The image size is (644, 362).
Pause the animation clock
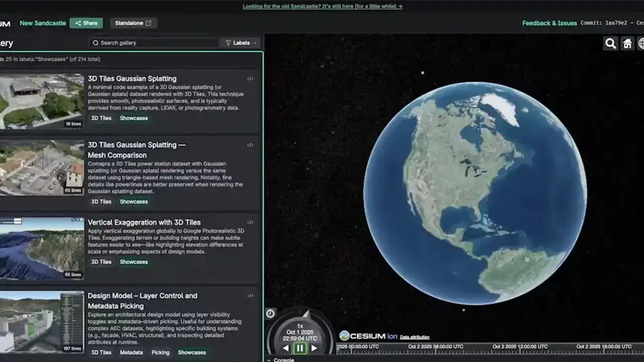(x=300, y=348)
